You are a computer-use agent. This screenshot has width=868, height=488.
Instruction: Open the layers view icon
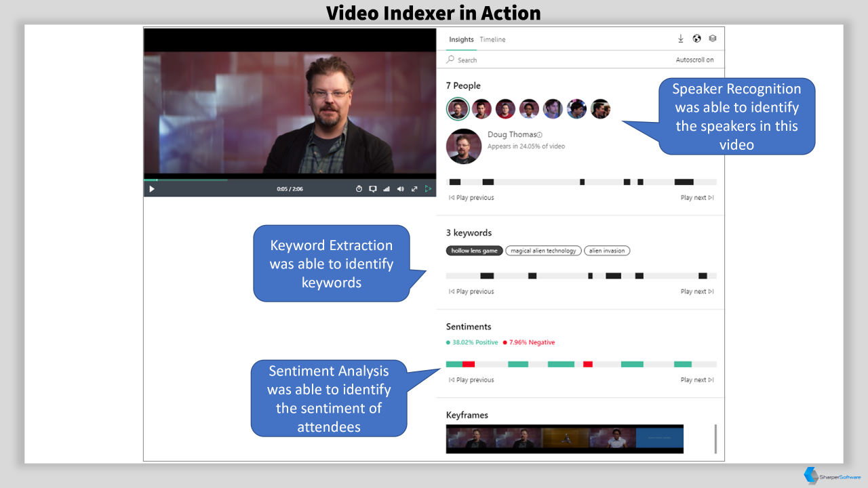click(713, 39)
